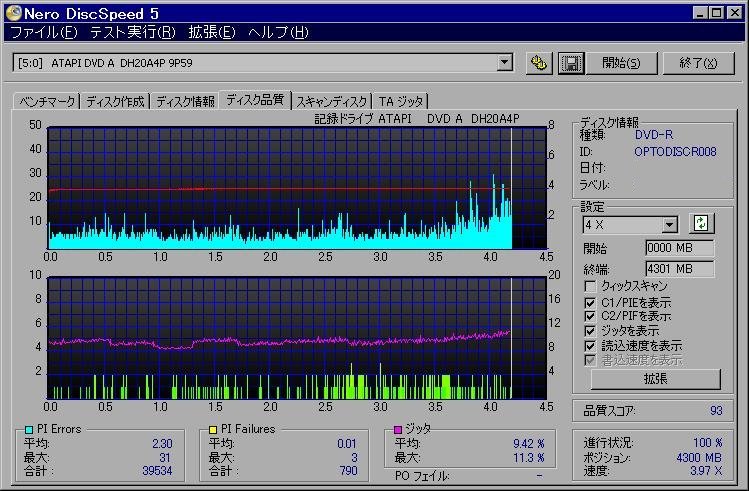Click the PI Errors average value 2.30

[x=162, y=444]
